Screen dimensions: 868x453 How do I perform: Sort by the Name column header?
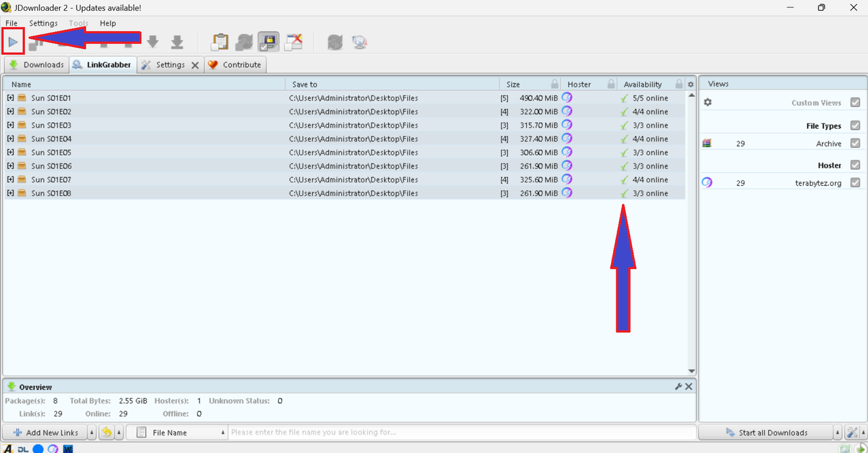click(x=144, y=84)
